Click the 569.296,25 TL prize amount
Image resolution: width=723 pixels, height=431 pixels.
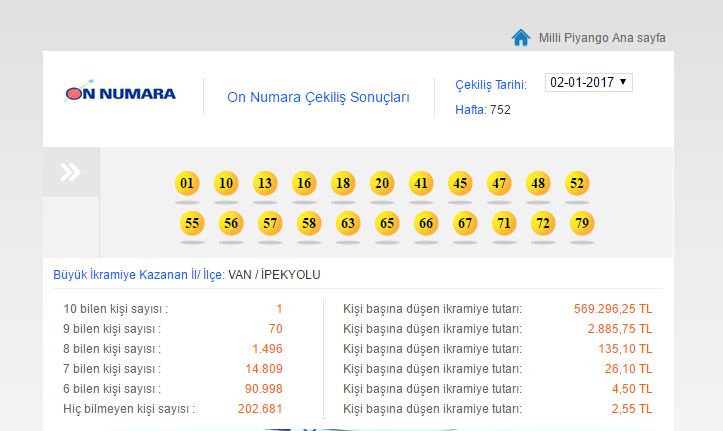tap(613, 309)
